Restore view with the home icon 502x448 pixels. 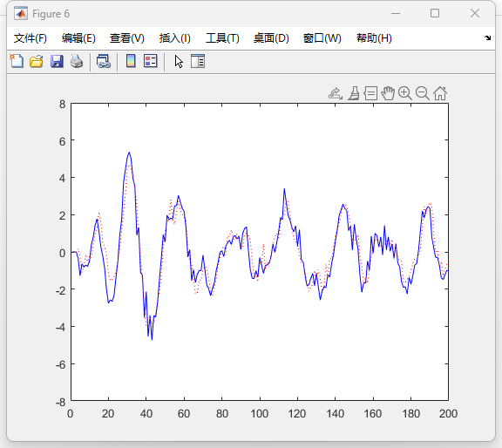(440, 93)
